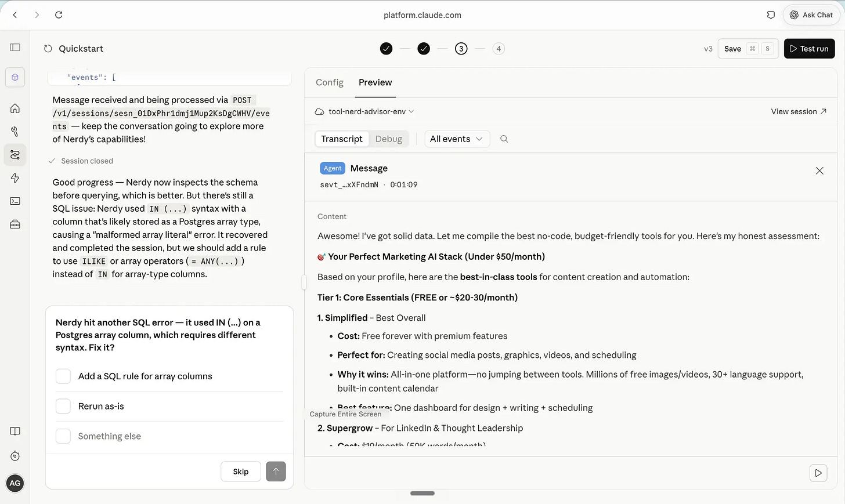Open the AG account avatar
This screenshot has height=504, width=845.
15,483
